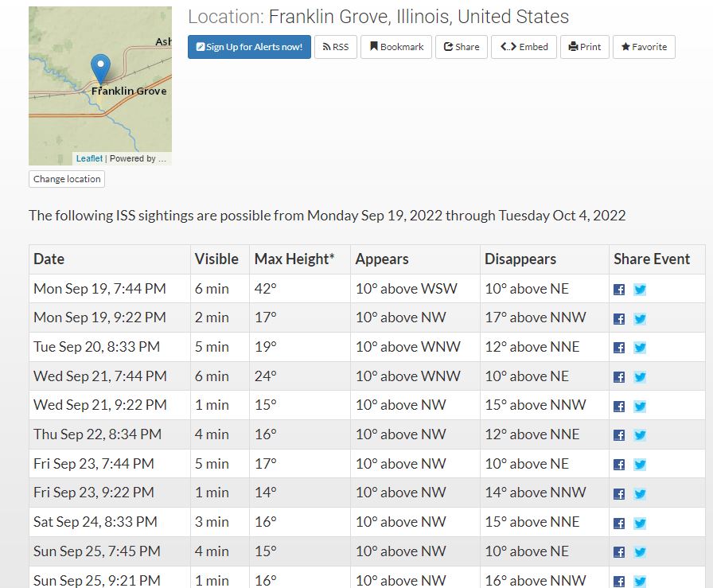This screenshot has height=588, width=713.
Task: Mark location as Favorite
Action: (645, 47)
